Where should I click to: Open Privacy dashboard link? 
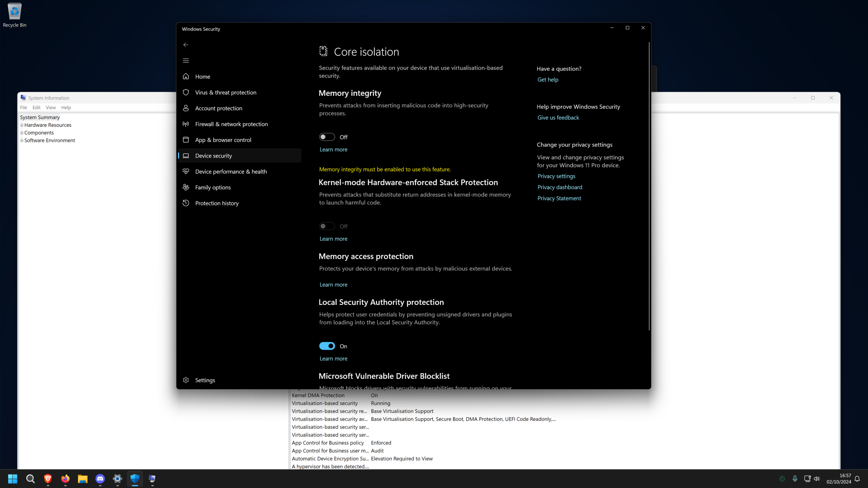coord(559,187)
